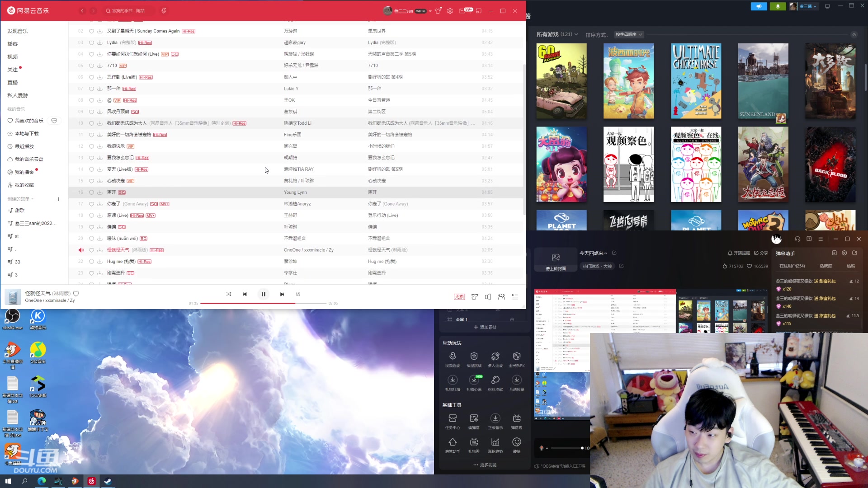Favorite the now-playing song 怪就怪天气
Image resolution: width=868 pixels, height=488 pixels.
pos(76,294)
